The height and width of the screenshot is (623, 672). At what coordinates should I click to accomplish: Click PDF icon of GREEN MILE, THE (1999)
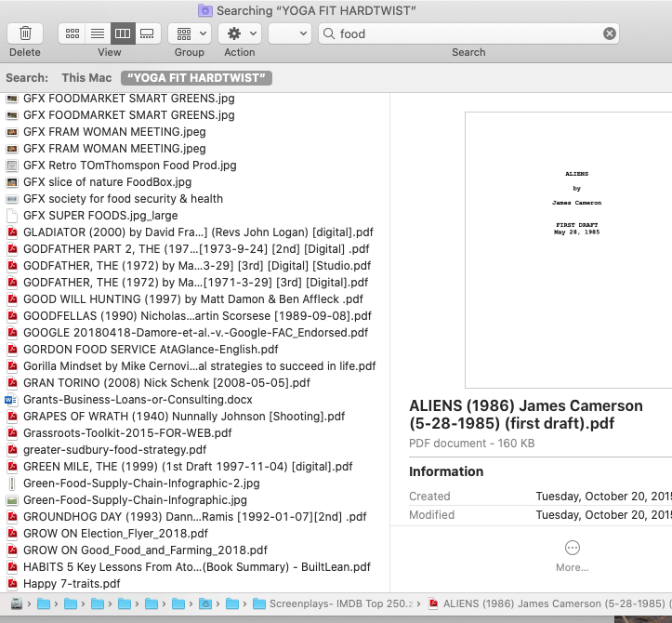coord(12,467)
